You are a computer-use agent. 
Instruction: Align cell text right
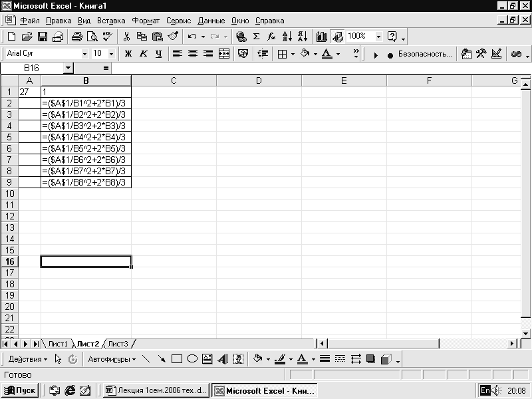coord(208,54)
